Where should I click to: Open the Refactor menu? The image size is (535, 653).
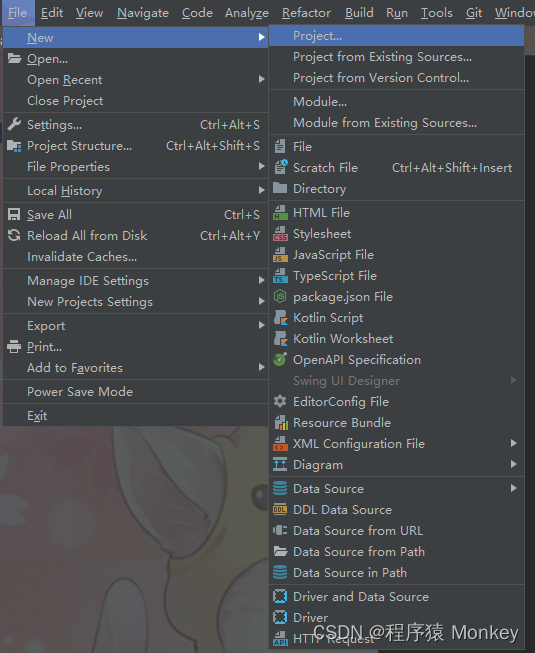coord(306,13)
